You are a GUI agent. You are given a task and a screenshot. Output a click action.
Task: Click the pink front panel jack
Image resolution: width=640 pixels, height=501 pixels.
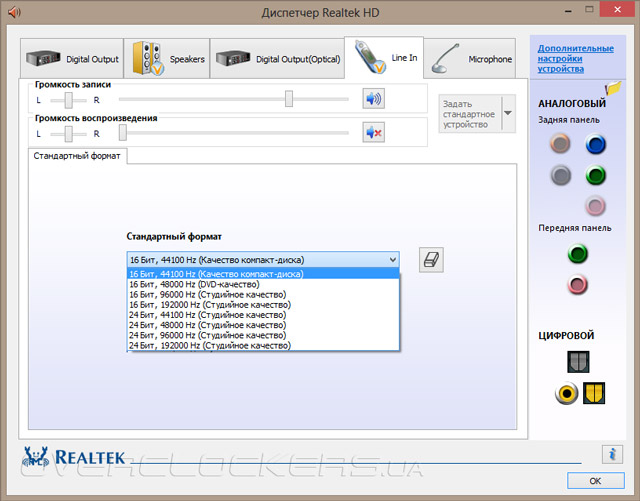(577, 284)
